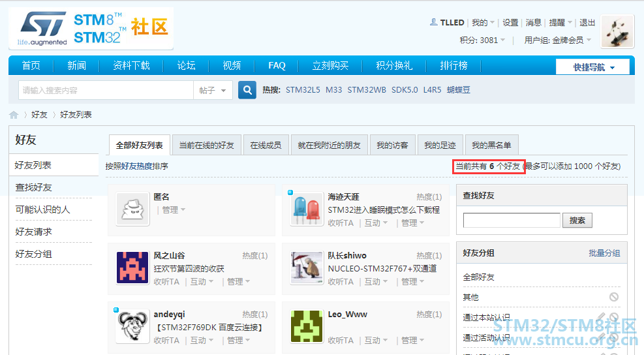Open 立刻购买 in main navigation
Image resolution: width=644 pixels, height=355 pixels.
(330, 66)
